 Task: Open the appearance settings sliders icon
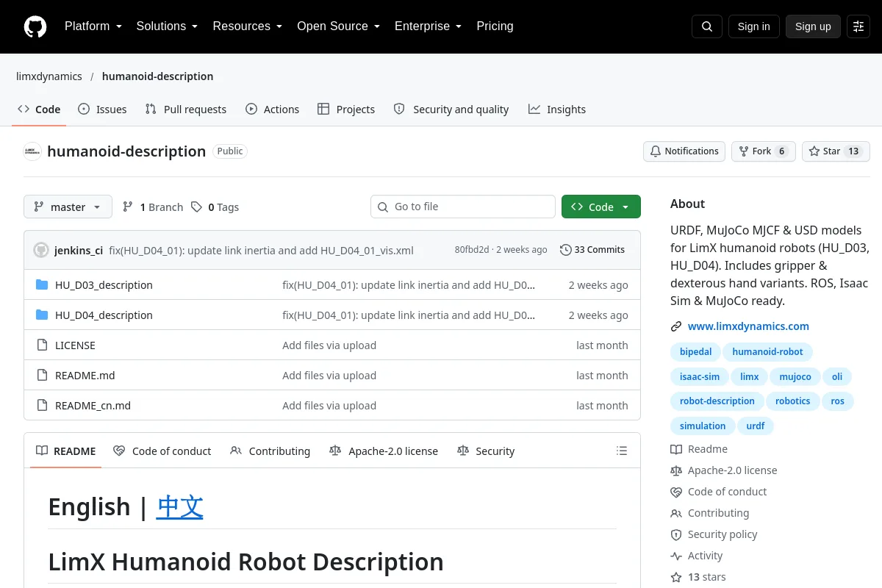pos(858,26)
